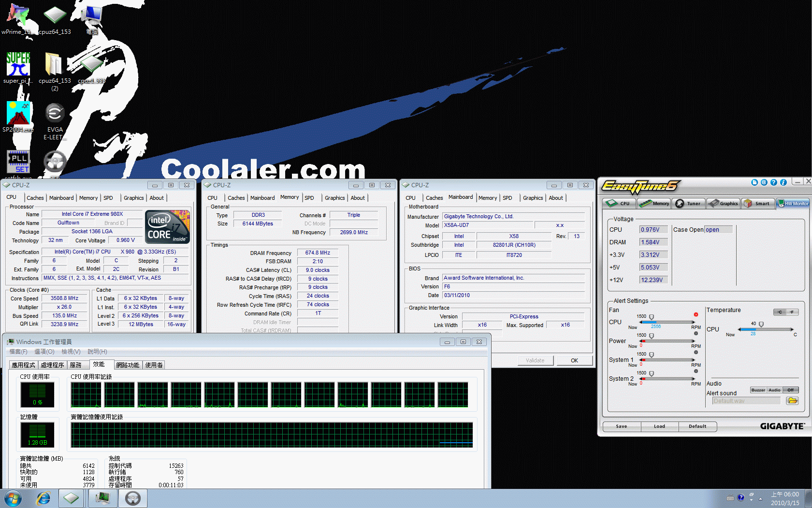Open SPD tab in the Memory CPU-Z window
The height and width of the screenshot is (508, 812).
[x=309, y=198]
